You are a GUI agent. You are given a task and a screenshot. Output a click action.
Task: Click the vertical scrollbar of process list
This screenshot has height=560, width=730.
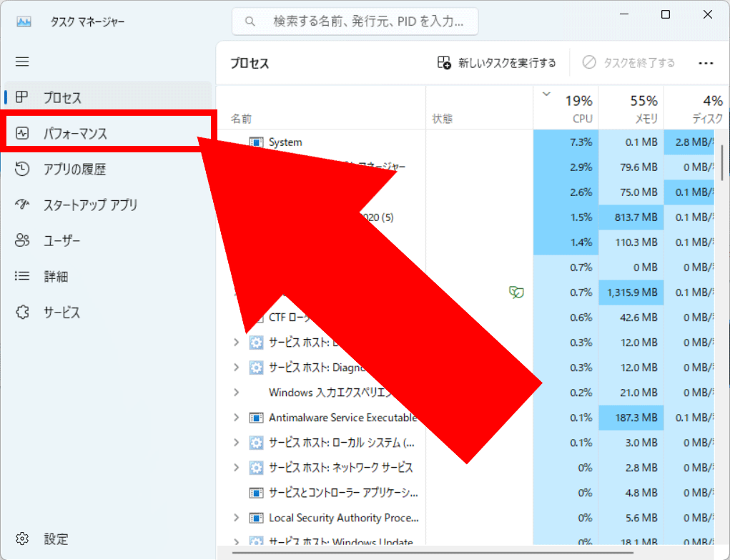[722, 163]
